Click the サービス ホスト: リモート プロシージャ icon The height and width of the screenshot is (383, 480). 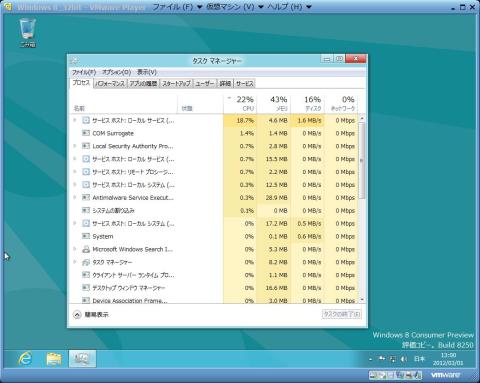tap(86, 172)
